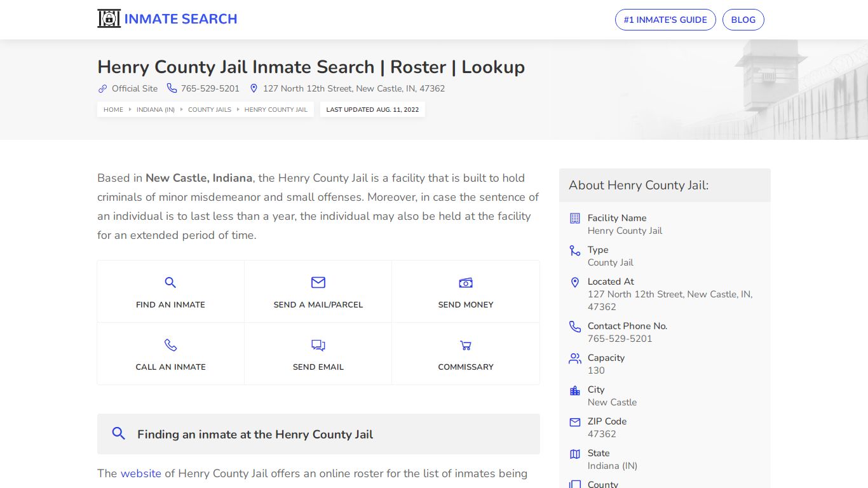Click the City value 'New Castle'
This screenshot has width=868, height=488.
click(x=612, y=402)
